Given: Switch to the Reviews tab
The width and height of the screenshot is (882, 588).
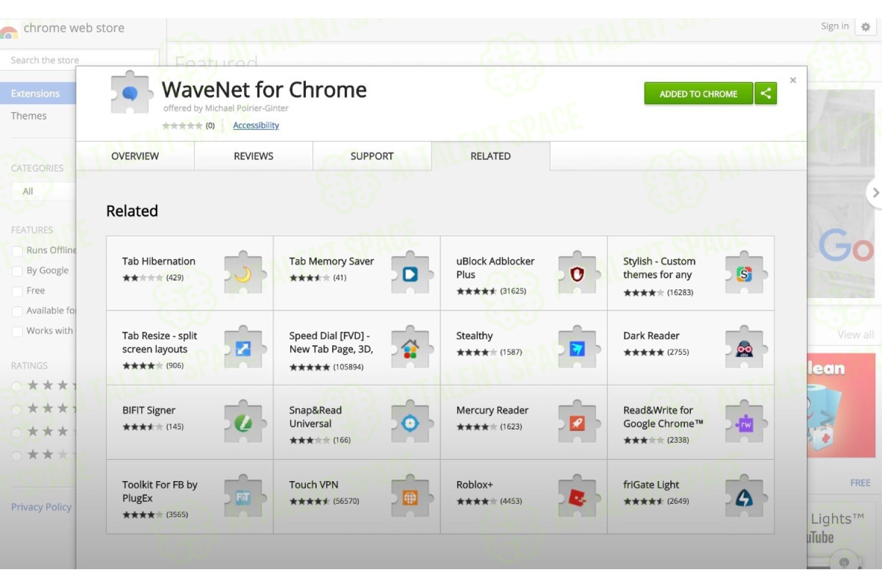Looking at the screenshot, I should 253,156.
